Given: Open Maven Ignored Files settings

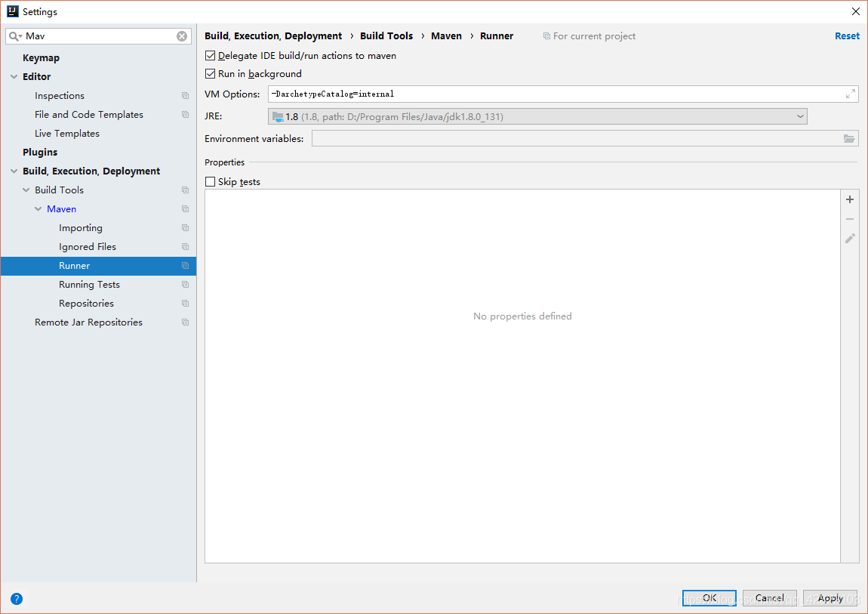Looking at the screenshot, I should coord(88,247).
